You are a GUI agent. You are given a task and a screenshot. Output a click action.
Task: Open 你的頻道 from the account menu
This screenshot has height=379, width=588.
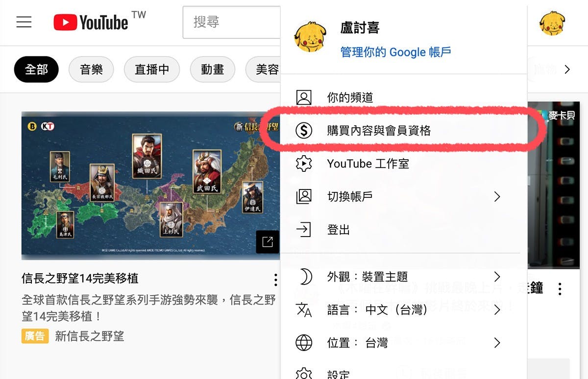(404, 97)
